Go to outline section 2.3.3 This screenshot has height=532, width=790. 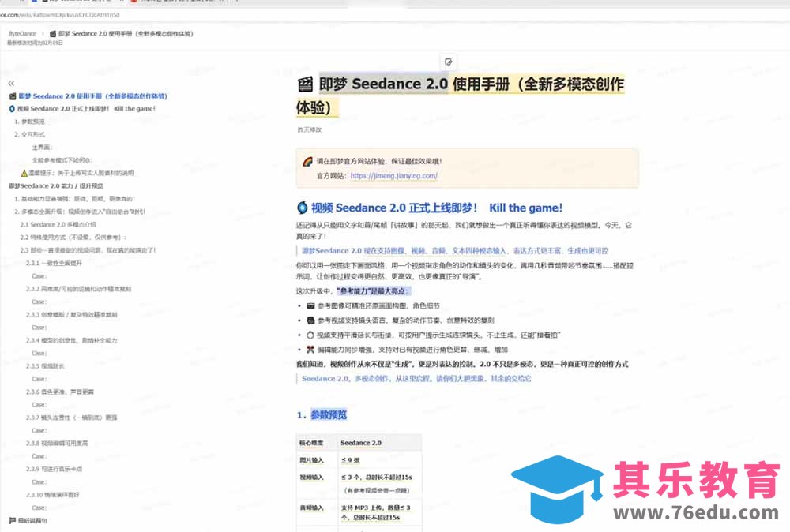pos(72,315)
